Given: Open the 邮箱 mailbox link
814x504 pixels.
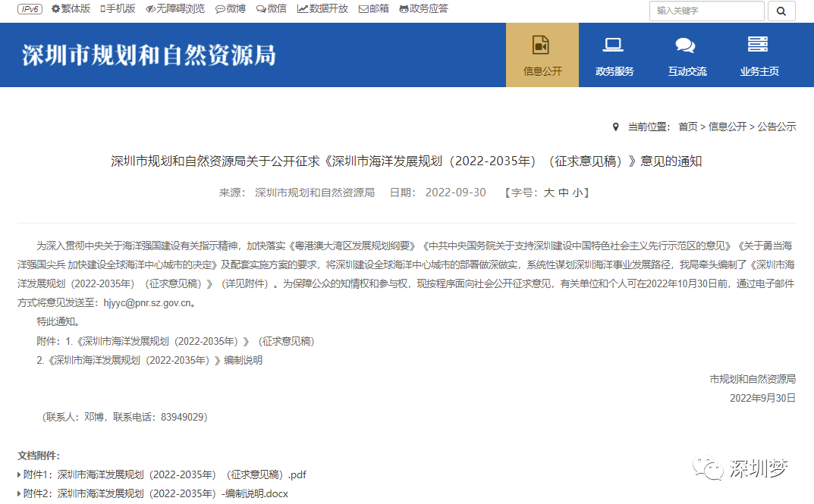Looking at the screenshot, I should coord(379,9).
